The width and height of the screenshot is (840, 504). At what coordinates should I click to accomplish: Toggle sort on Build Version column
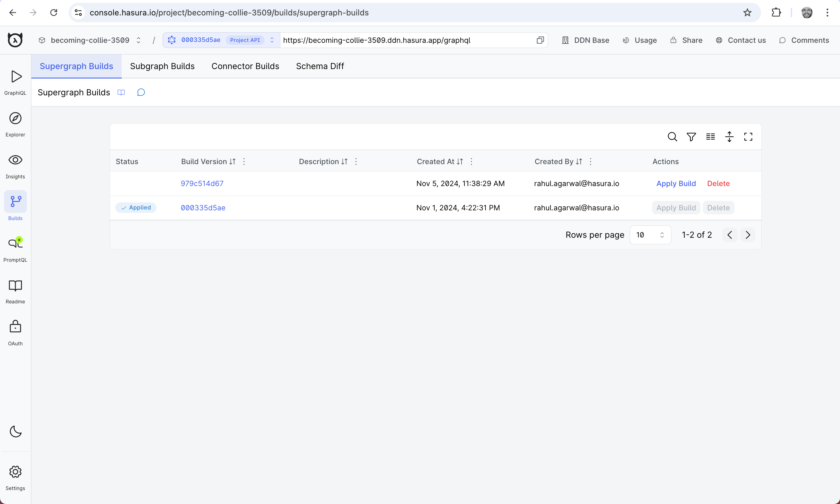click(x=233, y=162)
